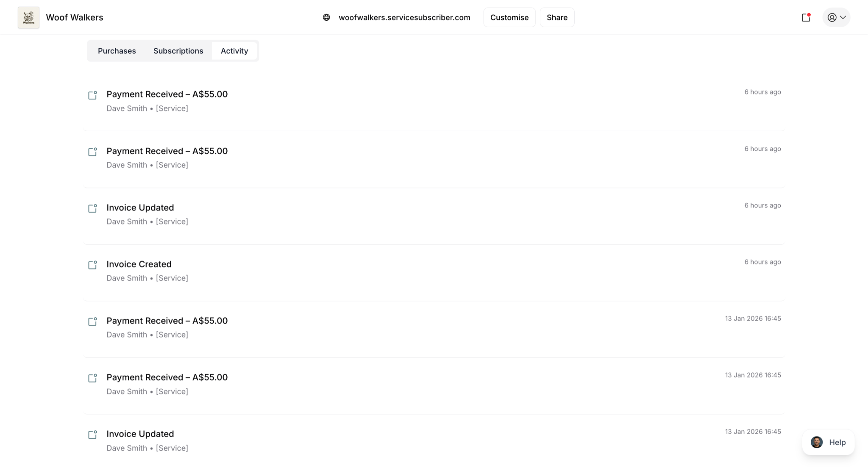Open the Invoice Created activity row
The width and height of the screenshot is (868, 468).
(x=139, y=264)
